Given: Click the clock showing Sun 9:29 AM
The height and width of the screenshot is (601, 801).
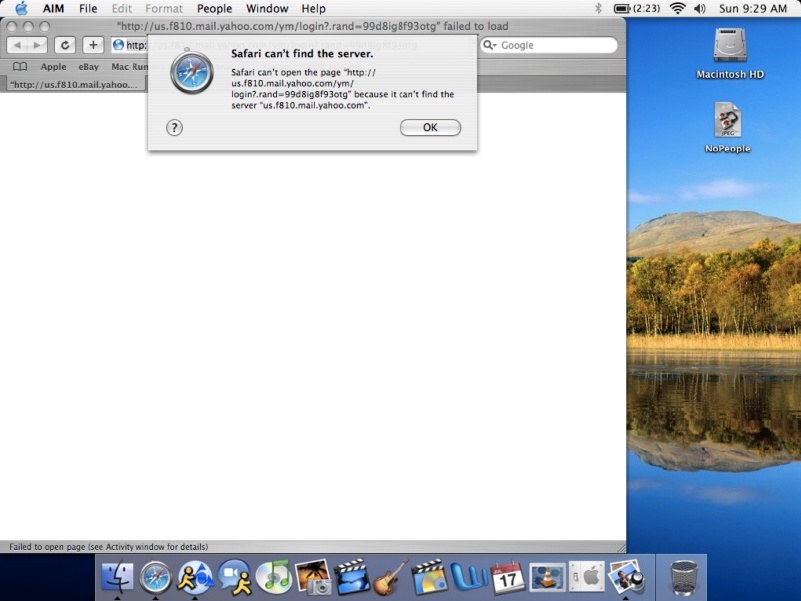Looking at the screenshot, I should (x=753, y=9).
